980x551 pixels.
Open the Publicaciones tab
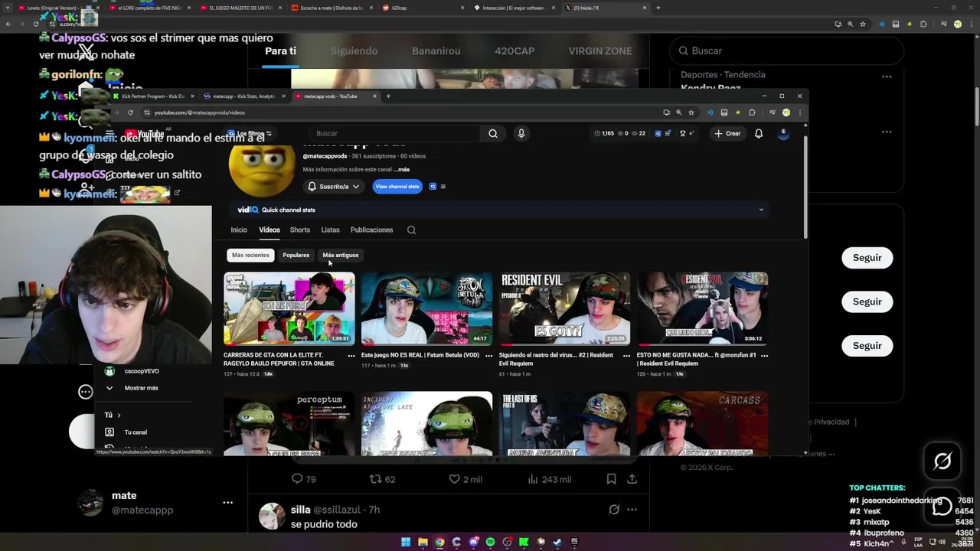(371, 230)
